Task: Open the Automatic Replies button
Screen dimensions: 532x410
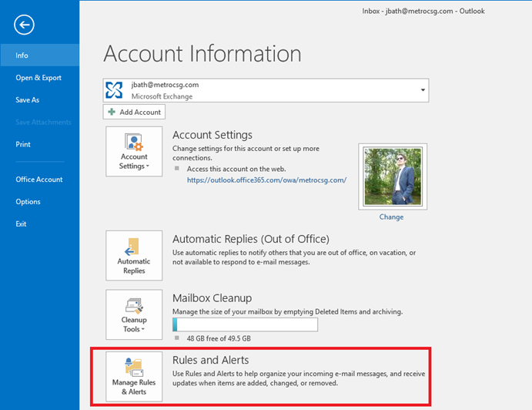Action: tap(134, 255)
